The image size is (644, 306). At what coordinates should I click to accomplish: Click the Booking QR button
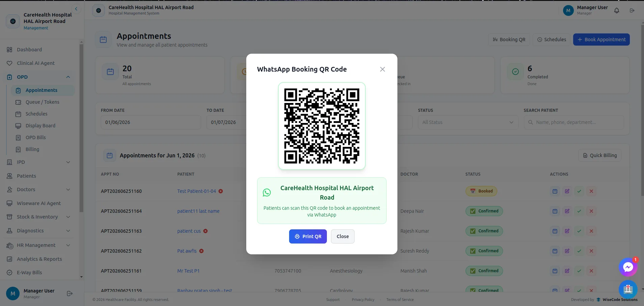coord(509,40)
